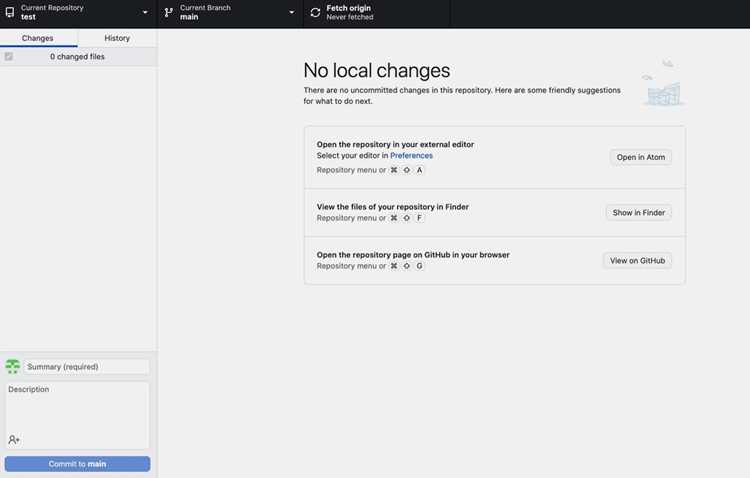
Task: Click the 'F' shortcut key badge
Action: point(419,218)
